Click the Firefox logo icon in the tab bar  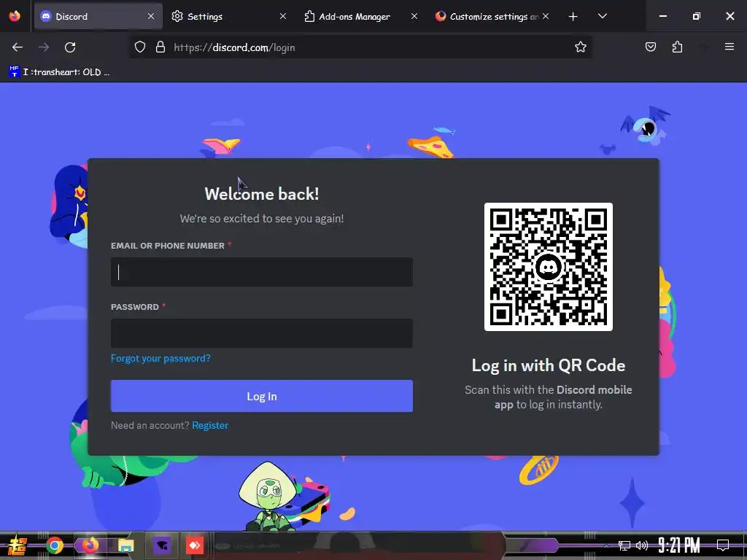pyautogui.click(x=15, y=16)
